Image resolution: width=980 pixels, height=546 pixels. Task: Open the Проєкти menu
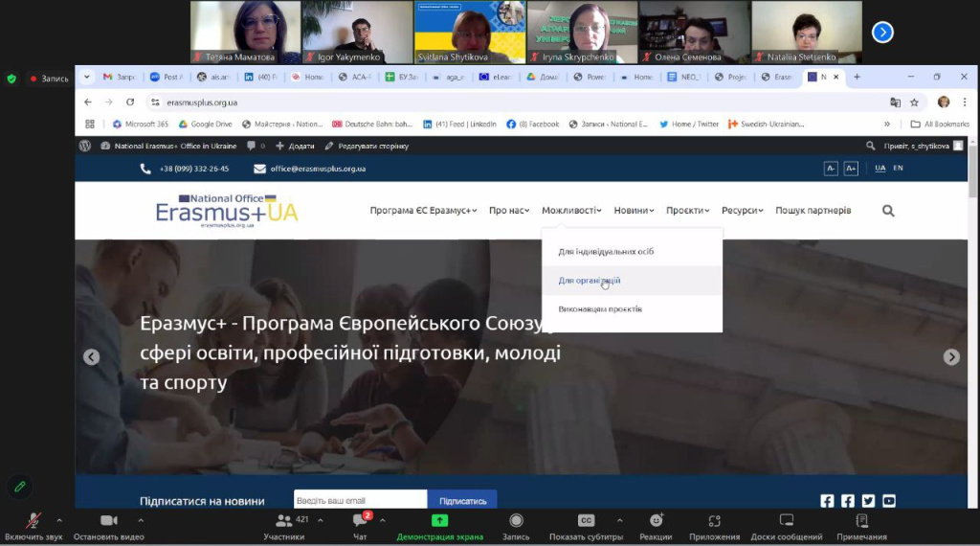click(x=687, y=210)
